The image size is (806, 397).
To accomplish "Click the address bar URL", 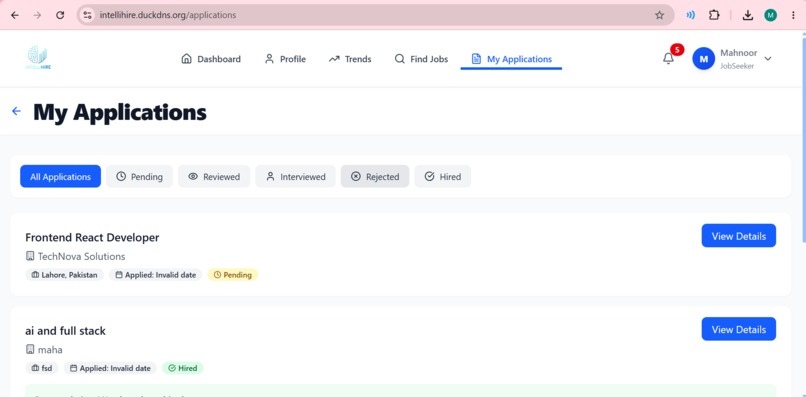I will coord(168,15).
